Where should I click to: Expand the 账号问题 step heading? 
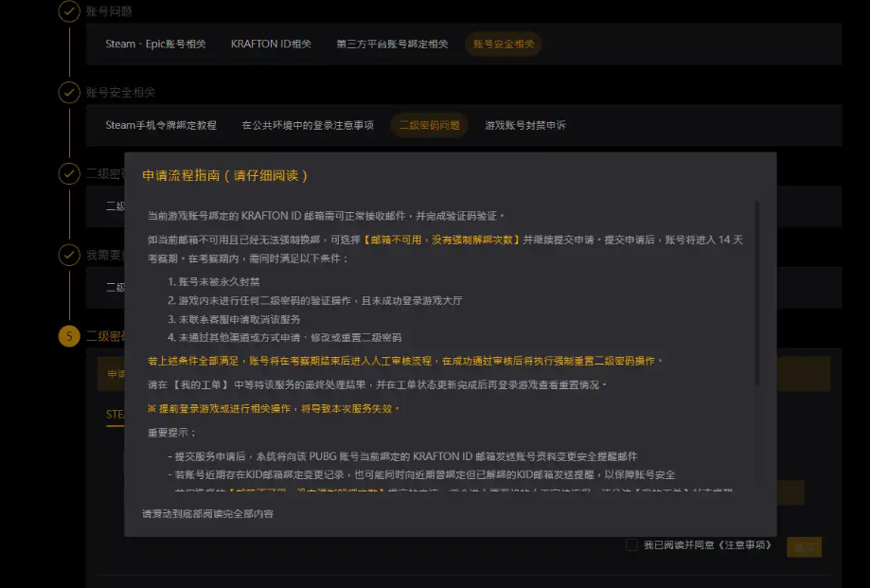click(x=109, y=11)
